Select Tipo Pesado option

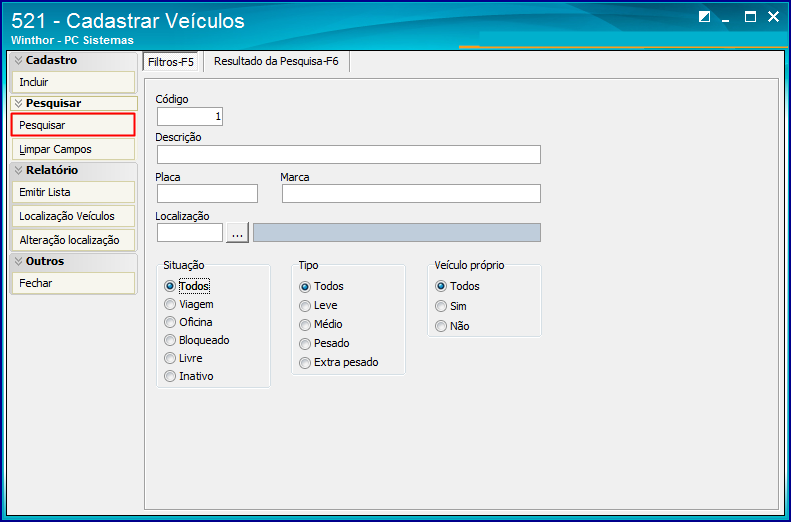324,343
